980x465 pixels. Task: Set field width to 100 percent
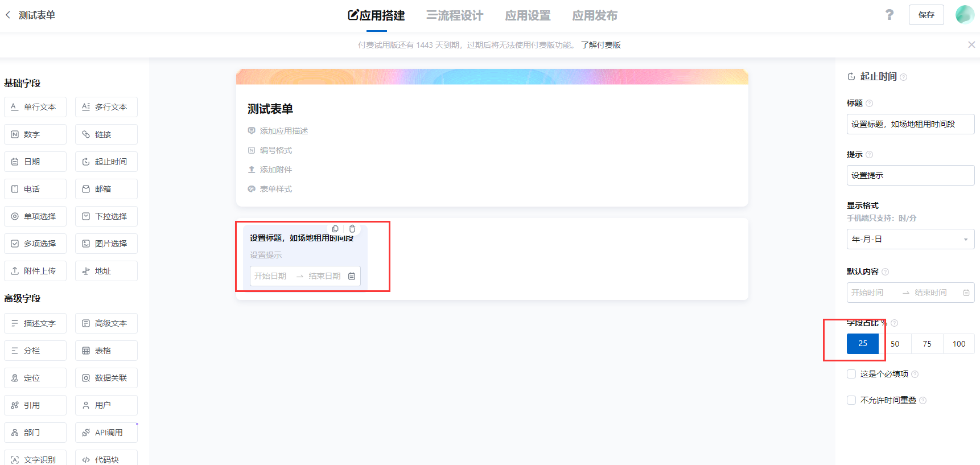pyautogui.click(x=959, y=344)
